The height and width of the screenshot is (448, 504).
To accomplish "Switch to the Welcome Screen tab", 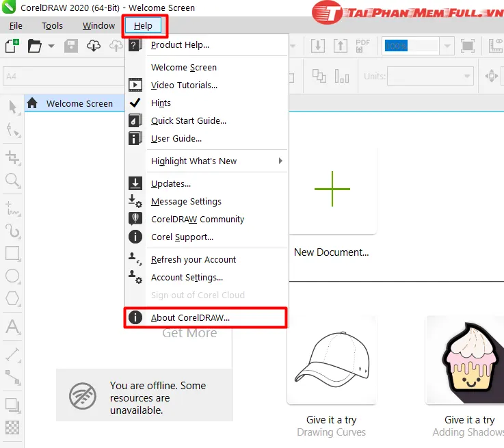I will pos(75,103).
